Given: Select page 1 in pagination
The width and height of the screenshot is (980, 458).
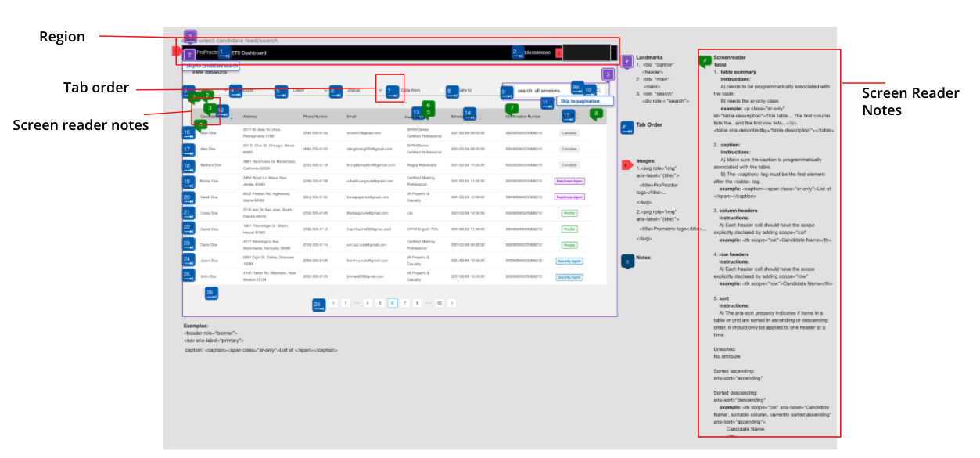Looking at the screenshot, I should click(346, 303).
